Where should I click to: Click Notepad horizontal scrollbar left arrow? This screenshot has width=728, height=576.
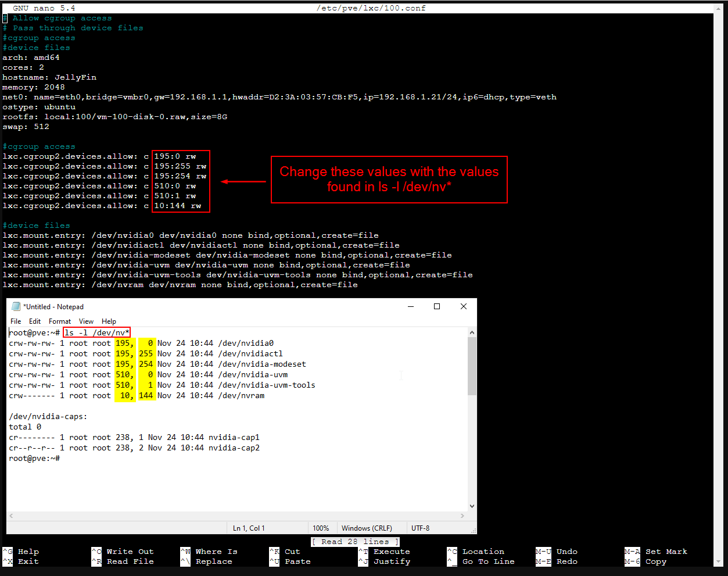(12, 516)
